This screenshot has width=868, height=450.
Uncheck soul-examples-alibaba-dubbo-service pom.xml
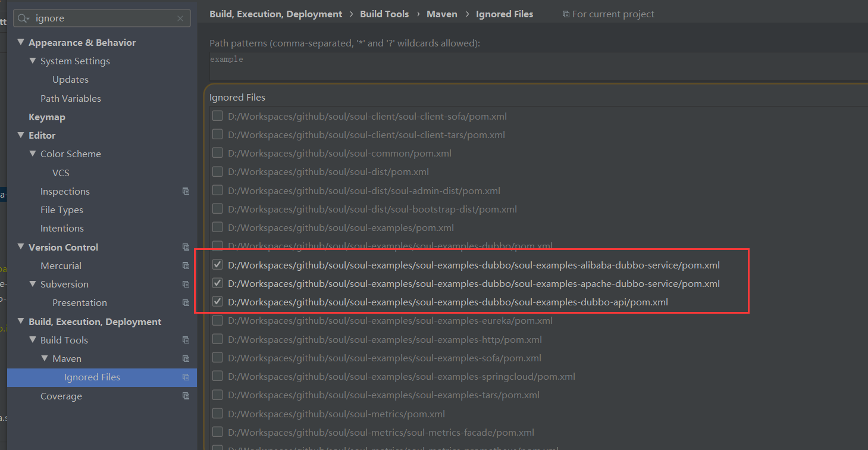click(218, 265)
